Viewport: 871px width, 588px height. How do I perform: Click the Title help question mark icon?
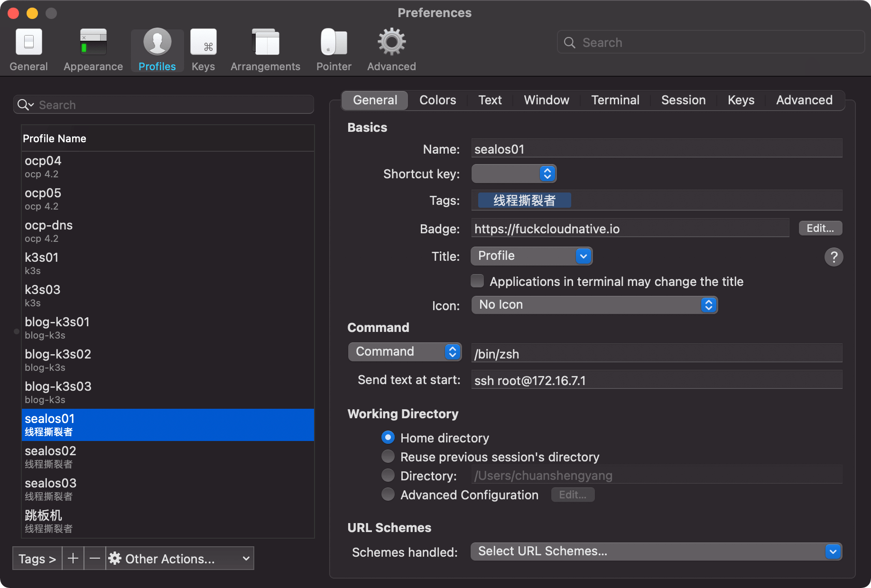point(834,257)
